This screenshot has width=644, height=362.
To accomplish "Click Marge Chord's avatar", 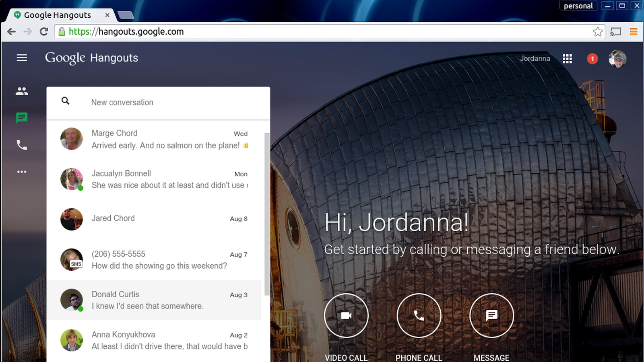I will click(x=72, y=139).
